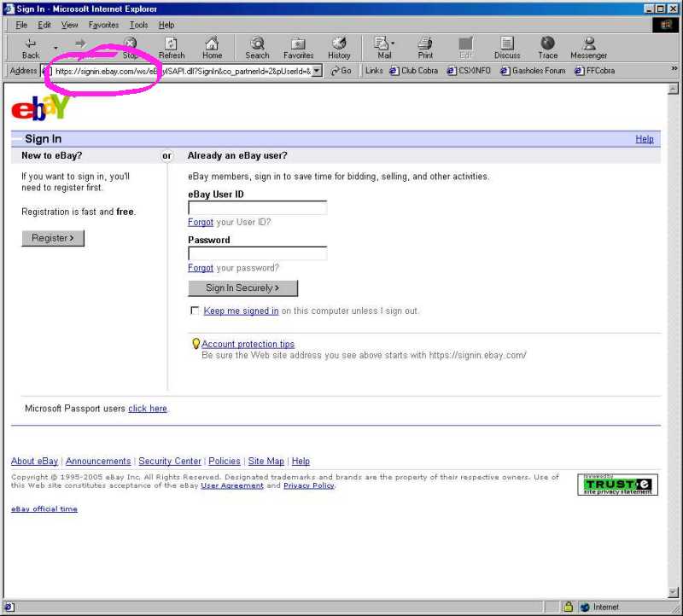The width and height of the screenshot is (683, 616).
Task: Open the Tools menu
Action: pos(138,26)
